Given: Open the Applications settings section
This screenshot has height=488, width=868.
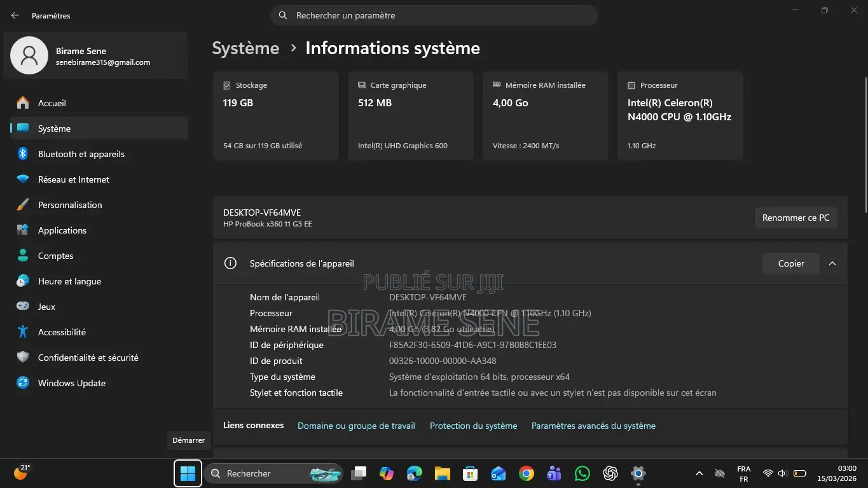Looking at the screenshot, I should (99, 230).
